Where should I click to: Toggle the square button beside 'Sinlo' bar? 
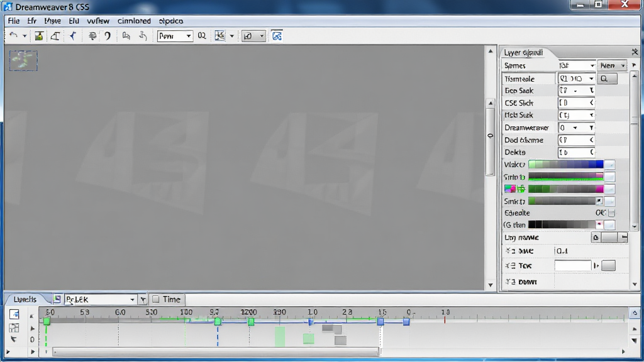coord(609,177)
